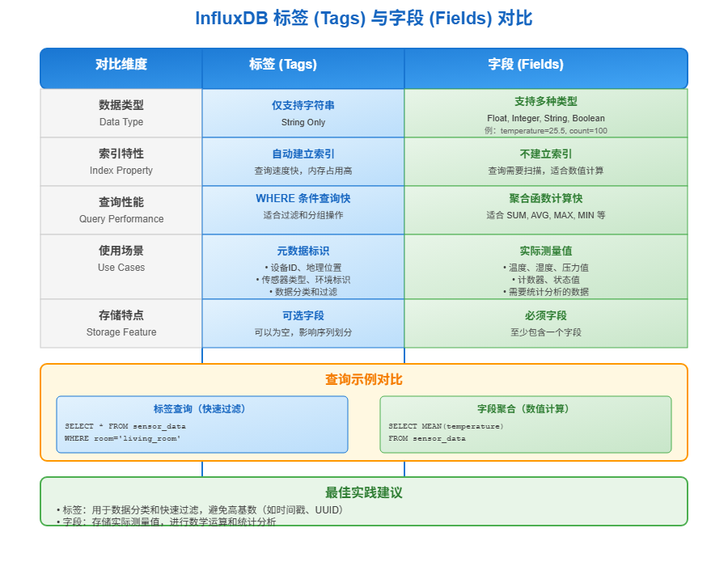Click "WHERE 条件查询快" in the table
Screen dimensions: 728x566
pyautogui.click(x=303, y=198)
